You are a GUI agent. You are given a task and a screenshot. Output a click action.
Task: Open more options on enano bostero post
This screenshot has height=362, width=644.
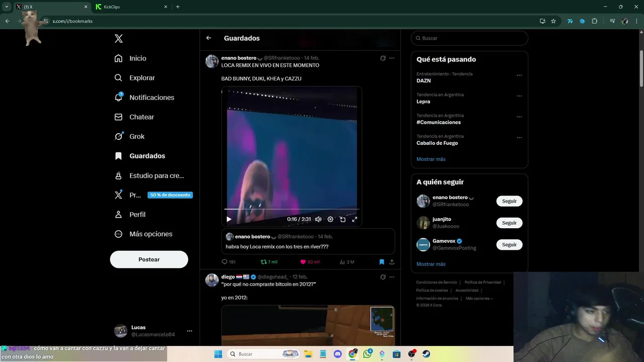[x=392, y=58]
